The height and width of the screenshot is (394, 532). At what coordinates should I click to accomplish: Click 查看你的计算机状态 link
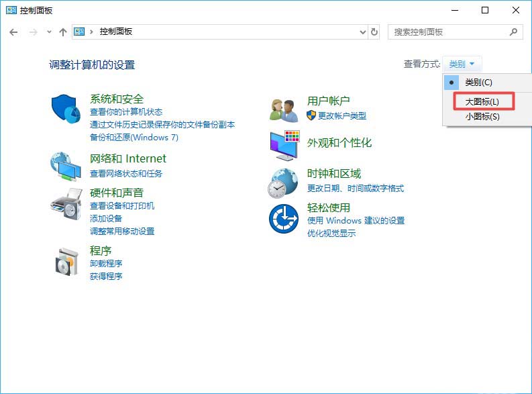[x=126, y=112]
